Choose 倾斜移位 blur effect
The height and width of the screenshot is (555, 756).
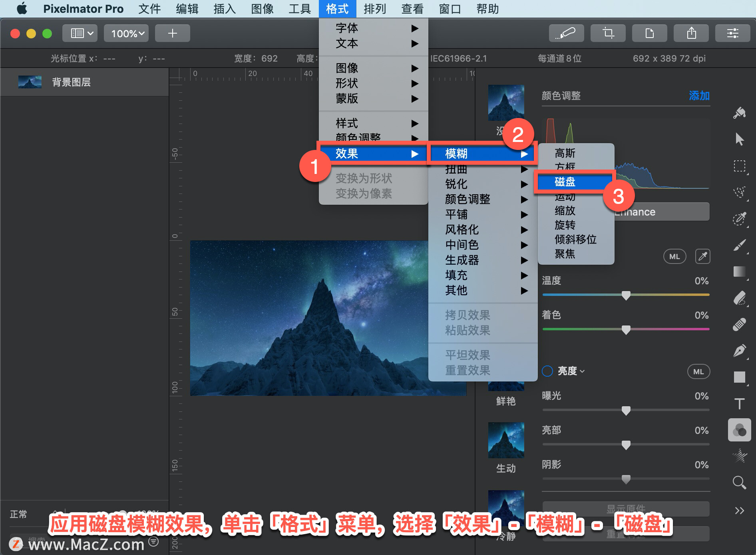[576, 239]
